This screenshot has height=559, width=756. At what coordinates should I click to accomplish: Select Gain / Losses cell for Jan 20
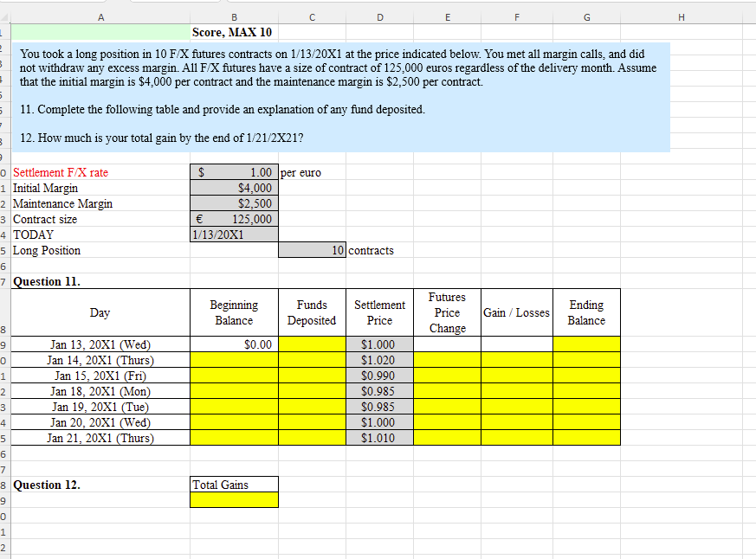517,422
